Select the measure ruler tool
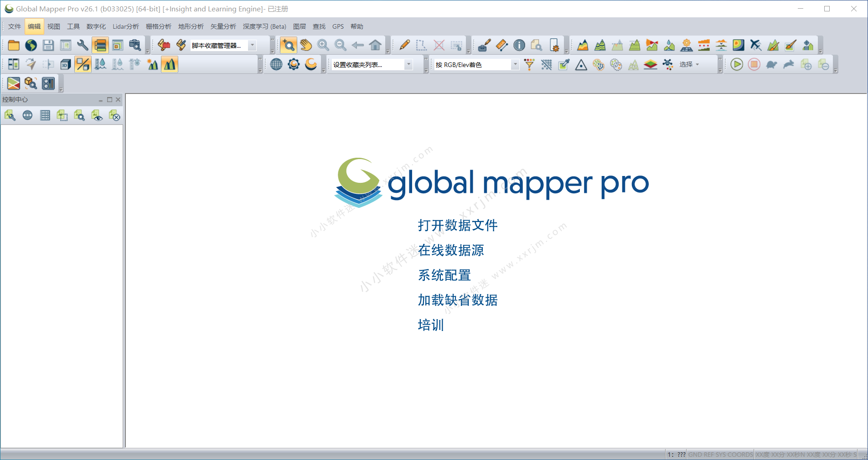 point(502,45)
